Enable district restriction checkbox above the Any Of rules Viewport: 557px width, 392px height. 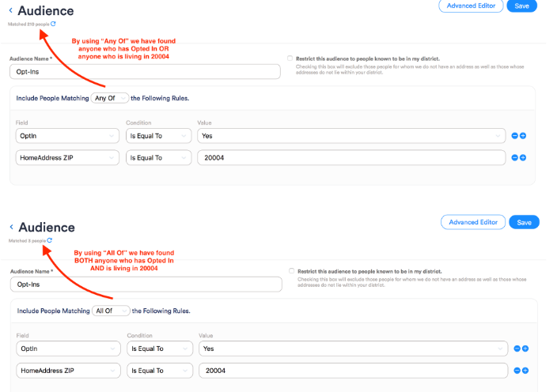point(290,58)
